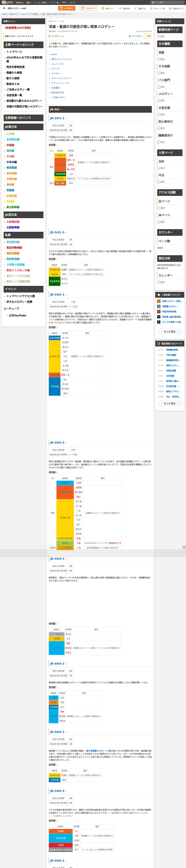The width and height of the screenshot is (186, 868).
Task: Click the だれでも歓迎 lock icon label
Action: pyautogui.click(x=136, y=36)
